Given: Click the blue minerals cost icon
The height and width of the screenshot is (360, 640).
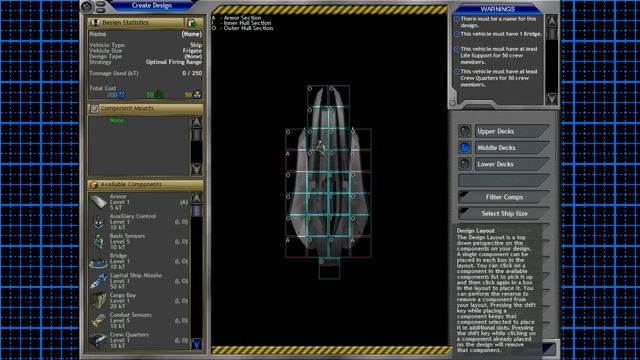Looking at the screenshot, I should pyautogui.click(x=121, y=95).
